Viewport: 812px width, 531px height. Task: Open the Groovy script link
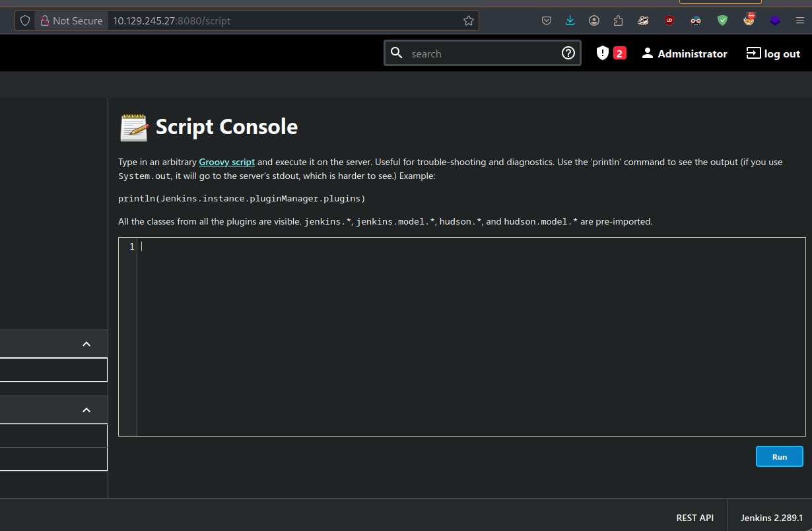point(226,162)
